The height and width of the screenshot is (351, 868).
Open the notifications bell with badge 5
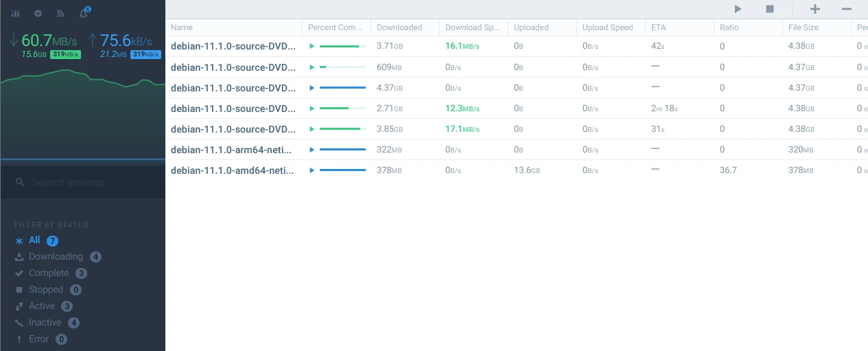tap(84, 12)
